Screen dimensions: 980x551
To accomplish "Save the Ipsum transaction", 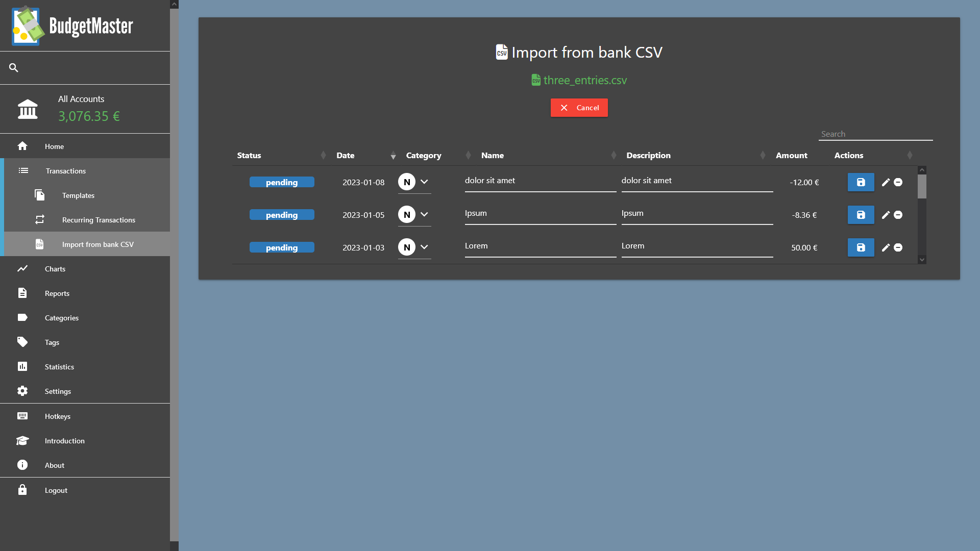I will tap(861, 215).
